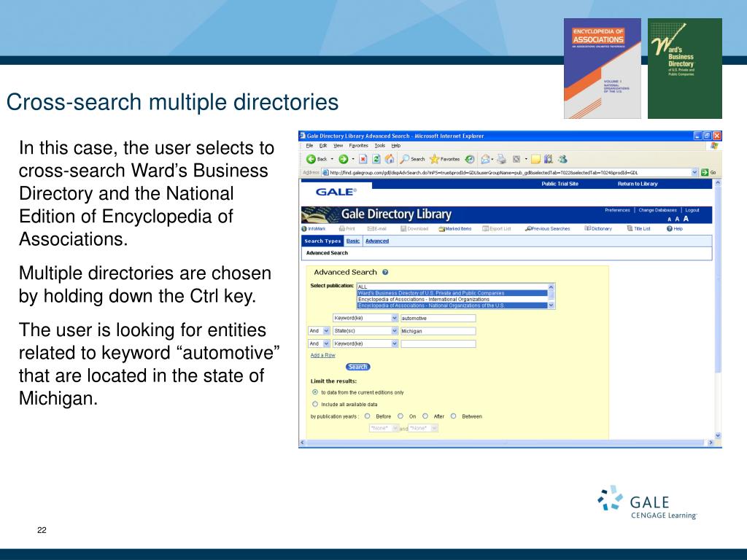This screenshot has width=747, height=560.
Task: Click the IE Back arrow button
Action: (311, 159)
